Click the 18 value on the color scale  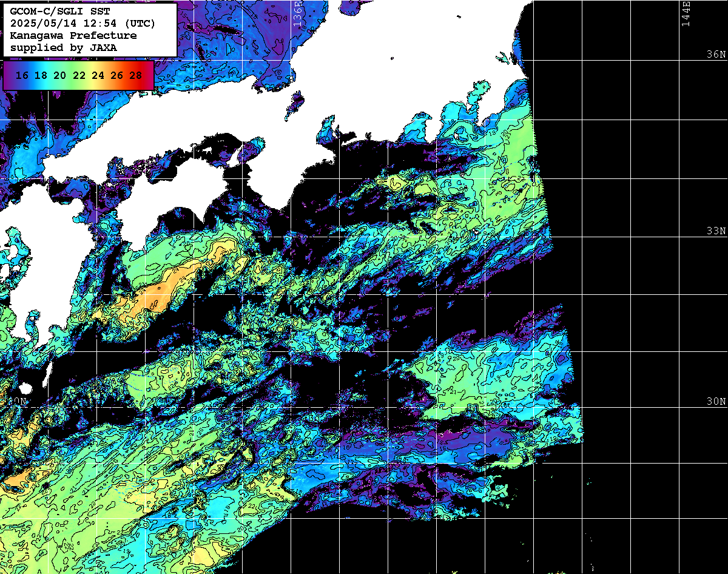[x=41, y=76]
